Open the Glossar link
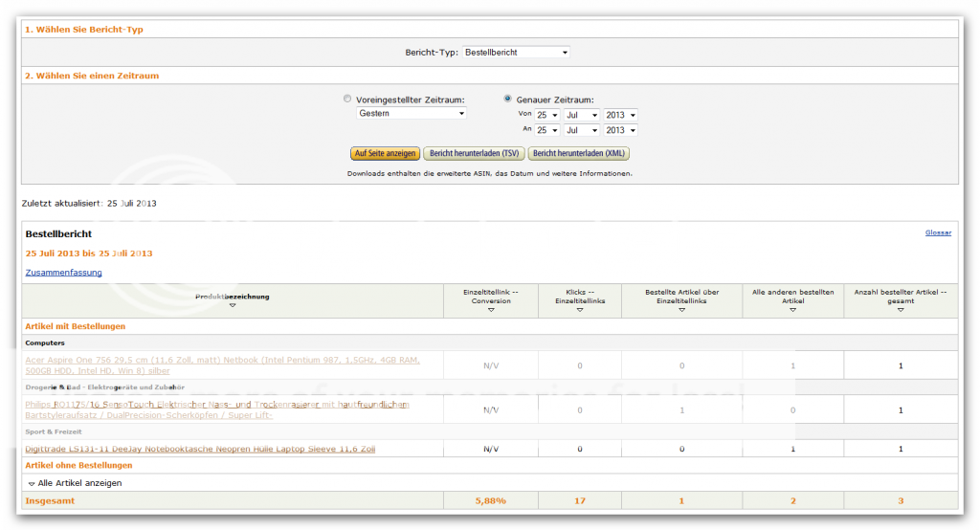This screenshot has width=980, height=530. (938, 232)
